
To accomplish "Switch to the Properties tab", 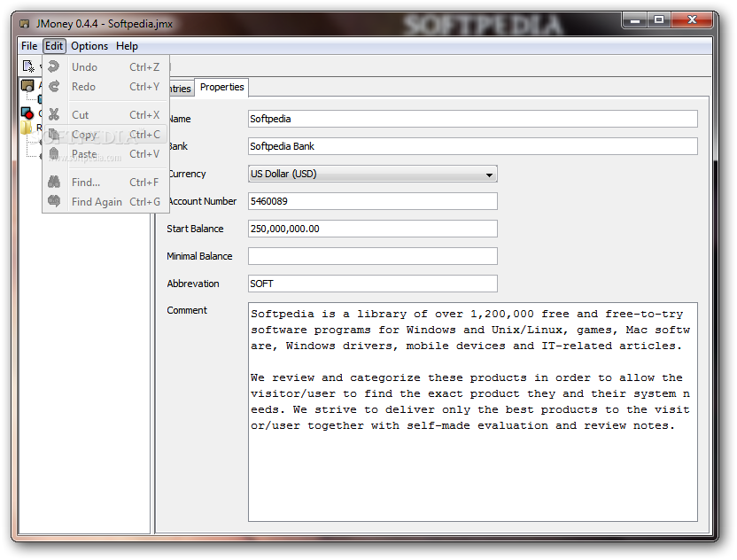I will tap(221, 87).
